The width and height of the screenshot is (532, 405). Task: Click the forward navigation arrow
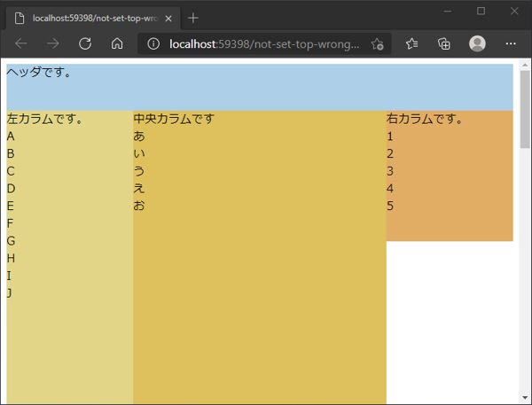click(x=53, y=43)
